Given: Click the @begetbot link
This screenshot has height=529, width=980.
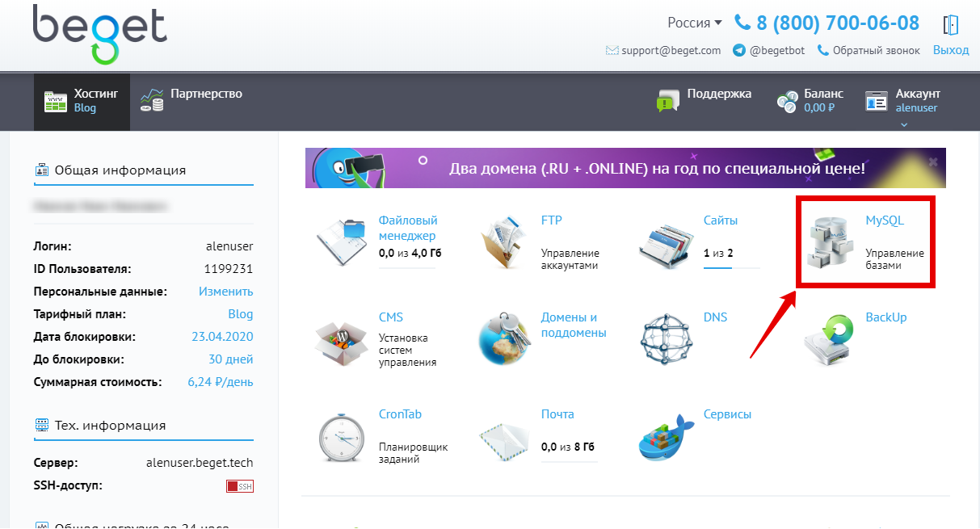Looking at the screenshot, I should [x=778, y=50].
